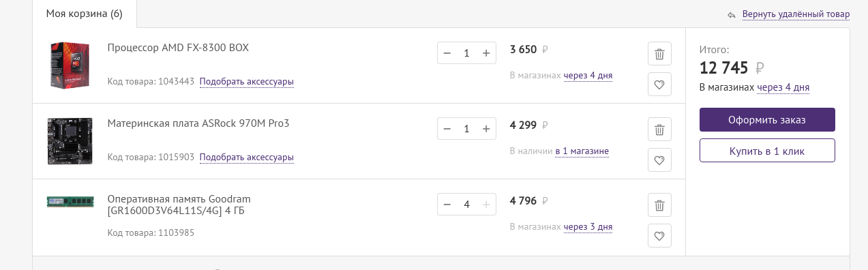Add Goodram memory to wishlist heart
868x270 pixels.
pyautogui.click(x=659, y=236)
